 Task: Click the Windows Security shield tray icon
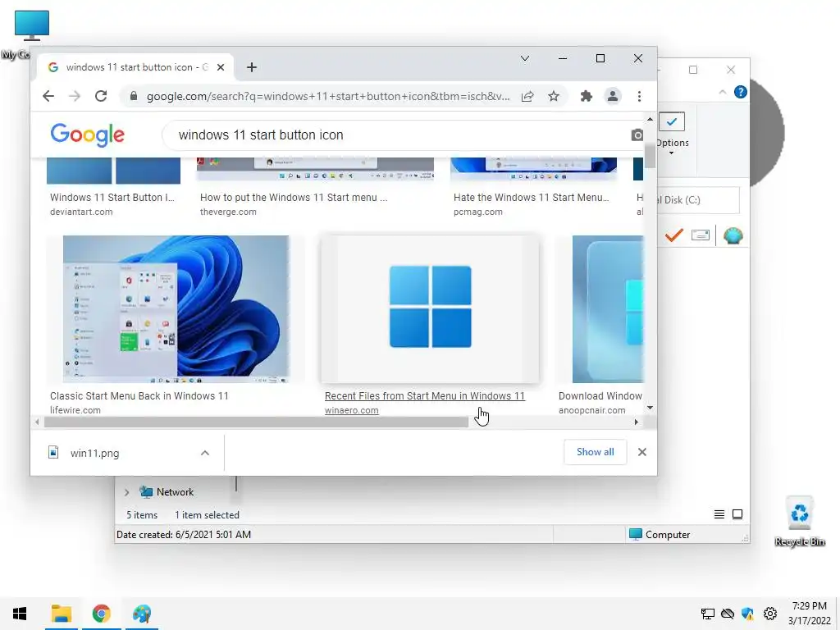pyautogui.click(x=748, y=614)
